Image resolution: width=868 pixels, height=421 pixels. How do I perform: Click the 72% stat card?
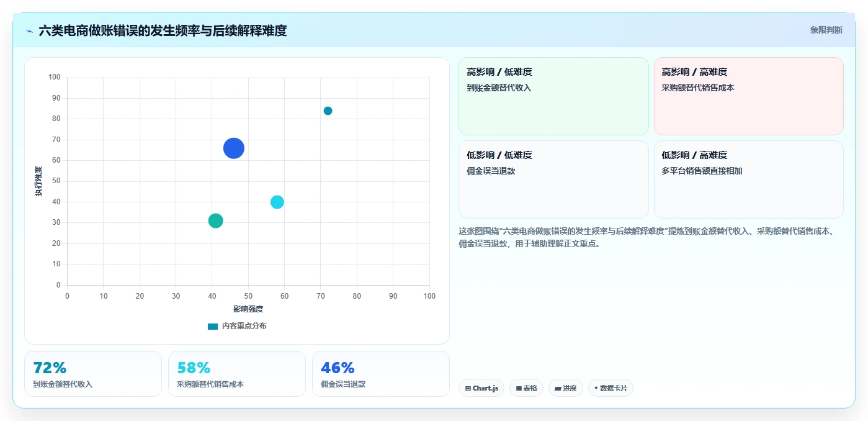(93, 374)
